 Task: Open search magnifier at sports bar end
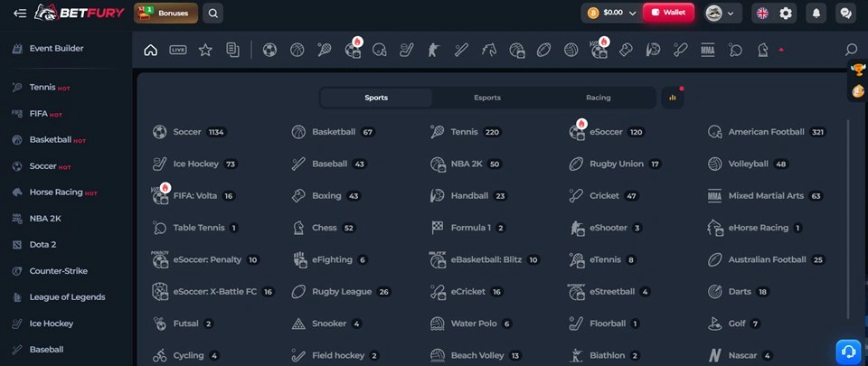851,50
